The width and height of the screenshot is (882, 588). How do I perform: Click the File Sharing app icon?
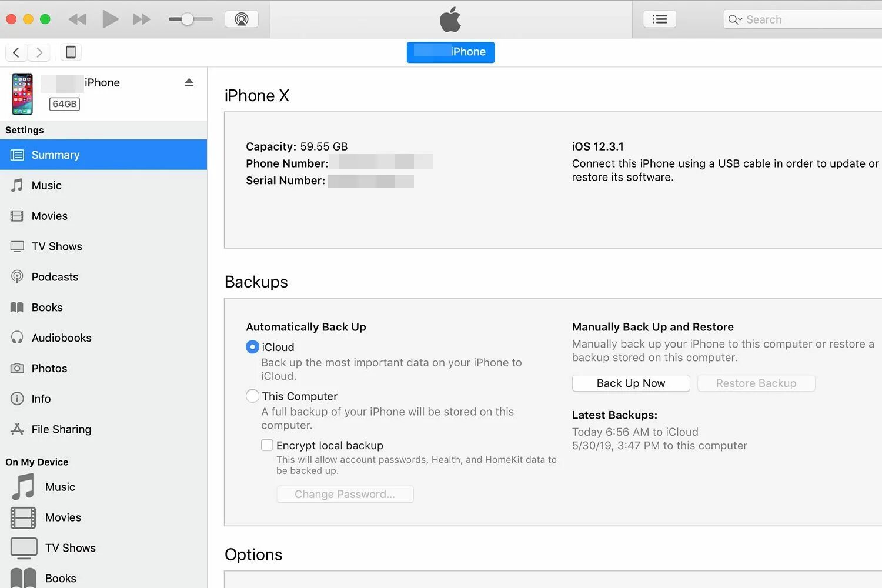point(18,429)
